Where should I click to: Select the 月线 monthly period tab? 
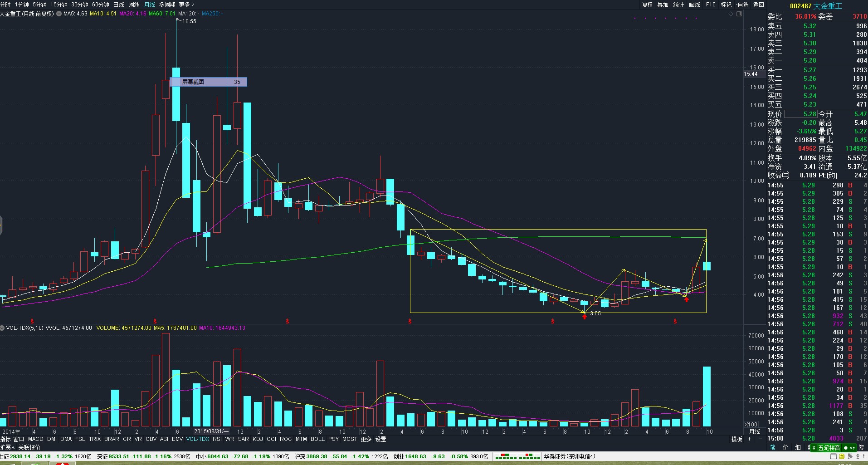[x=150, y=5]
